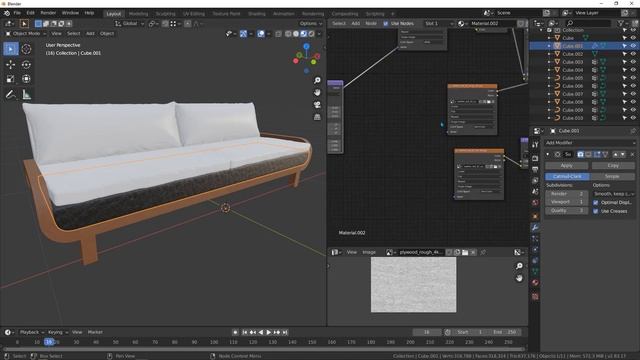
Task: Select the Annotate pencil tool
Action: click(11, 95)
